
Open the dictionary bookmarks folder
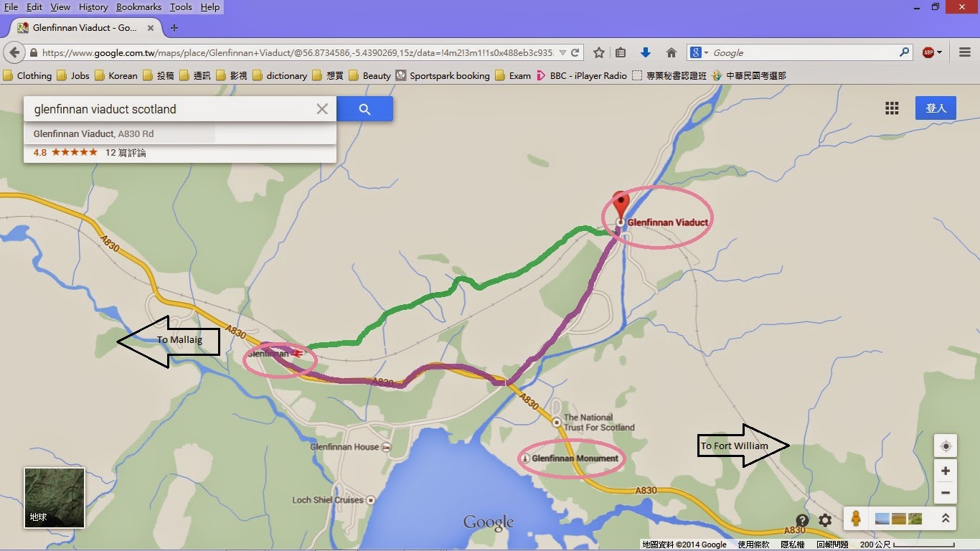tap(280, 75)
